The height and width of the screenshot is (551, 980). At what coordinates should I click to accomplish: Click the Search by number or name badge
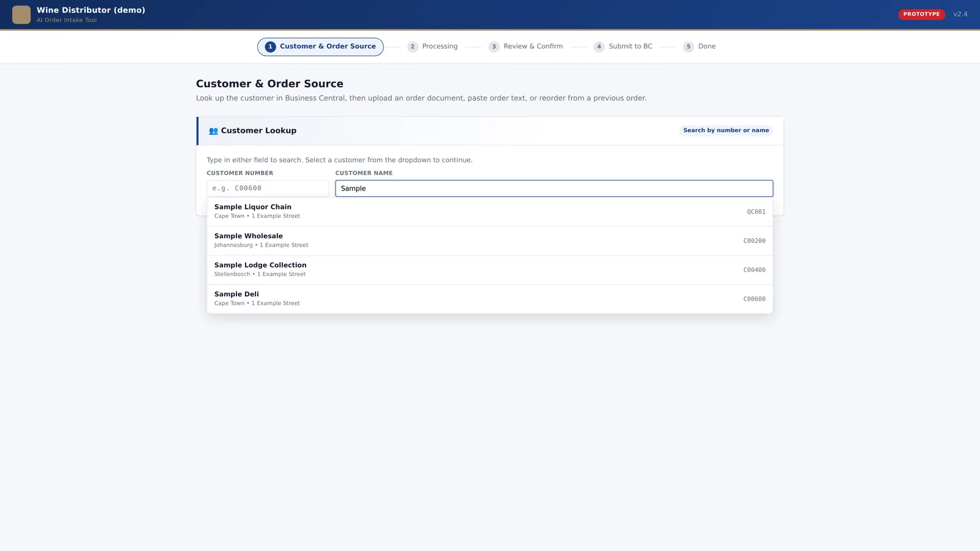726,130
